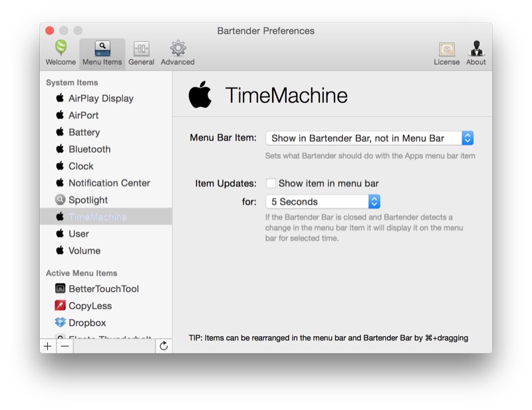Click the Apple icon beside Clock
The image size is (532, 410).
pos(60,166)
